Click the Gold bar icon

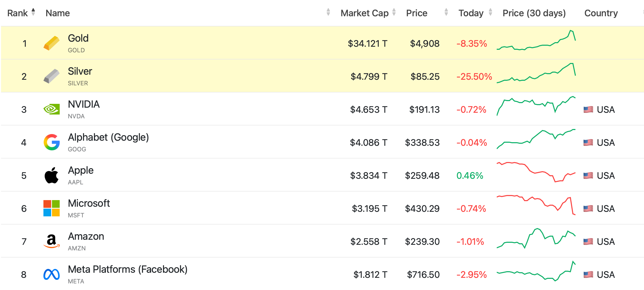52,43
